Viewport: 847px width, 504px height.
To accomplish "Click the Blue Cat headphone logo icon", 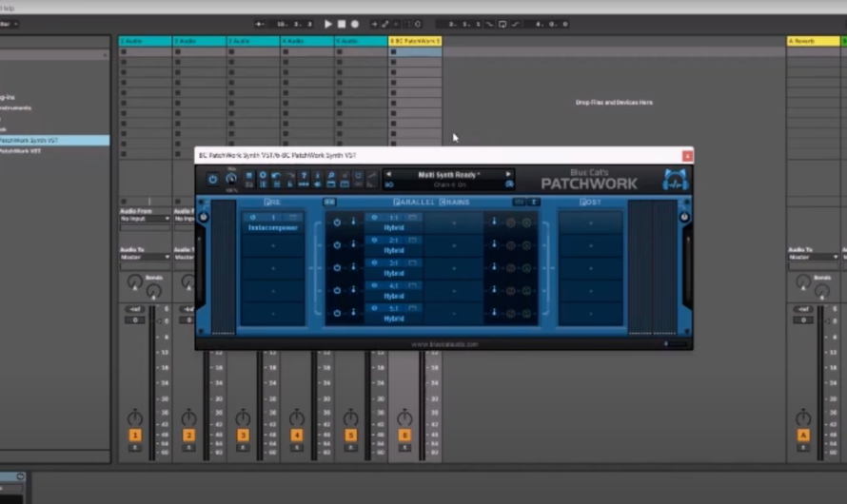I will 676,181.
